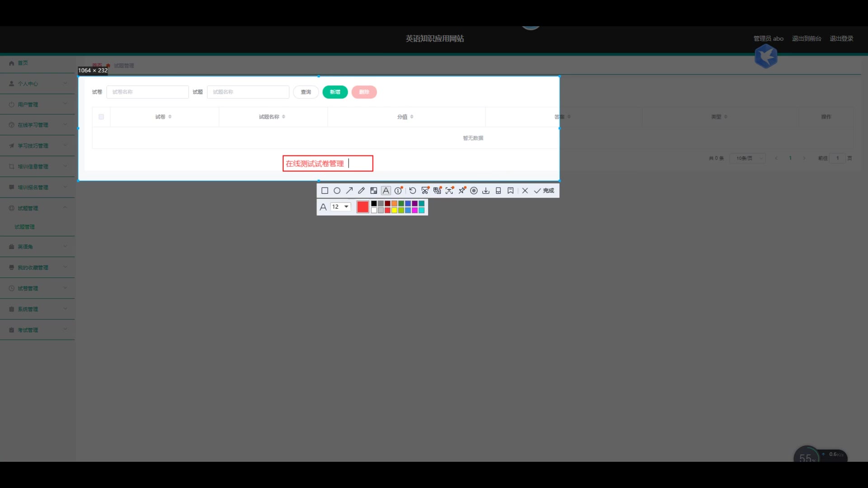The width and height of the screenshot is (868, 488).
Task: Select the rectangle annotation tool
Action: click(325, 191)
